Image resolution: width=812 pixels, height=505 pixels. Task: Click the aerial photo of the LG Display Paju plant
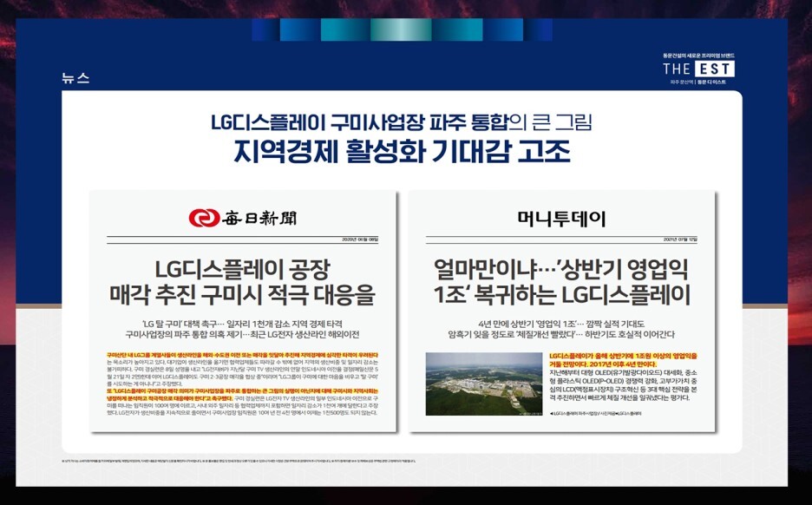pyautogui.click(x=484, y=384)
